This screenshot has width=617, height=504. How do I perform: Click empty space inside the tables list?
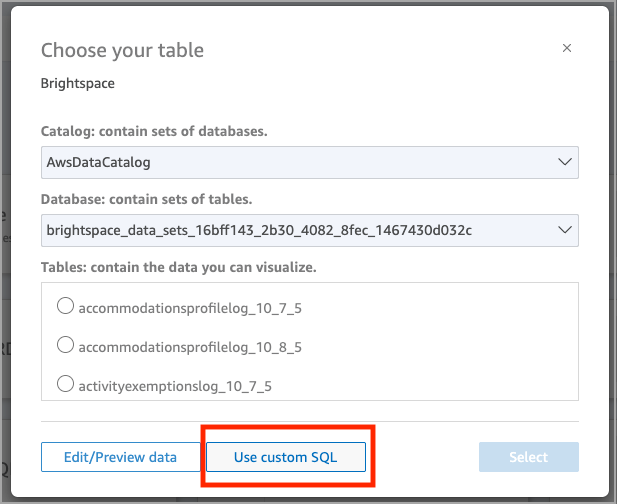point(450,345)
